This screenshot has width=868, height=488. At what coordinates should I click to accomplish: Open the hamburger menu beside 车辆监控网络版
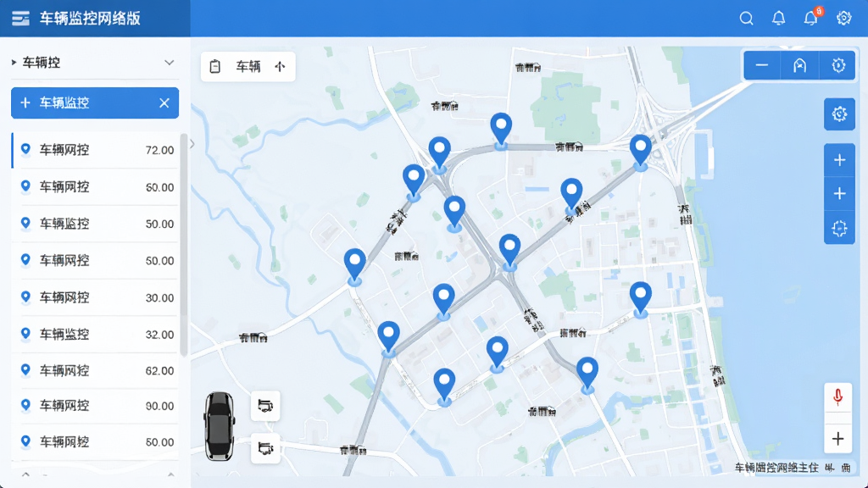[21, 19]
